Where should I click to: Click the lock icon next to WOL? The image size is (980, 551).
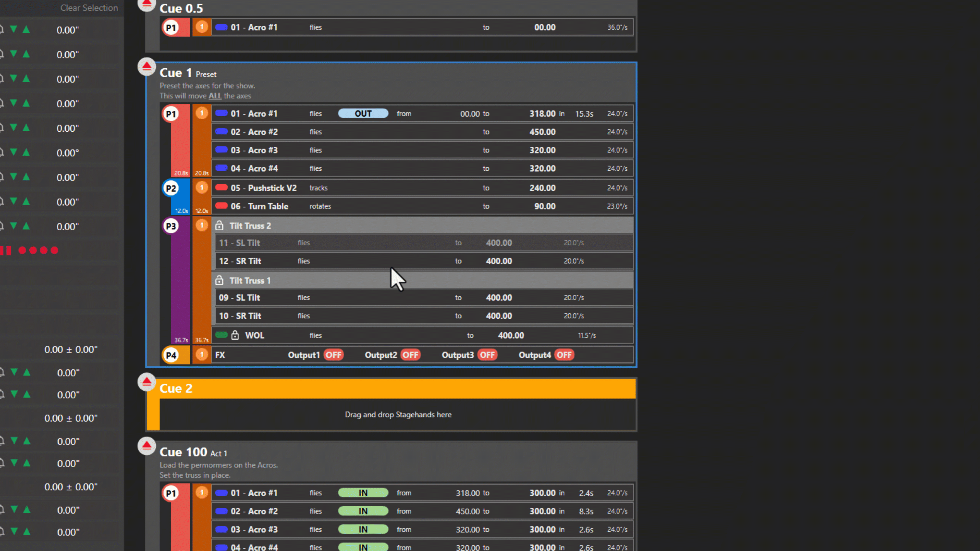pos(235,335)
